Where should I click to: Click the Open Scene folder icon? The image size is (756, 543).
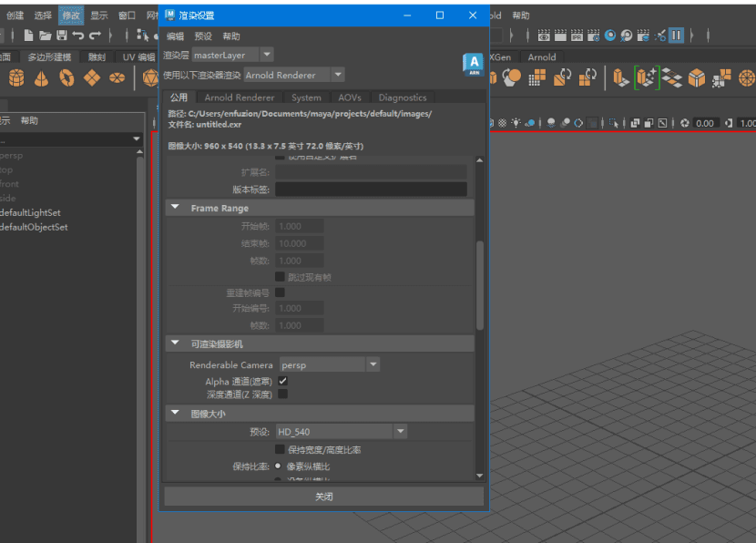(x=45, y=36)
